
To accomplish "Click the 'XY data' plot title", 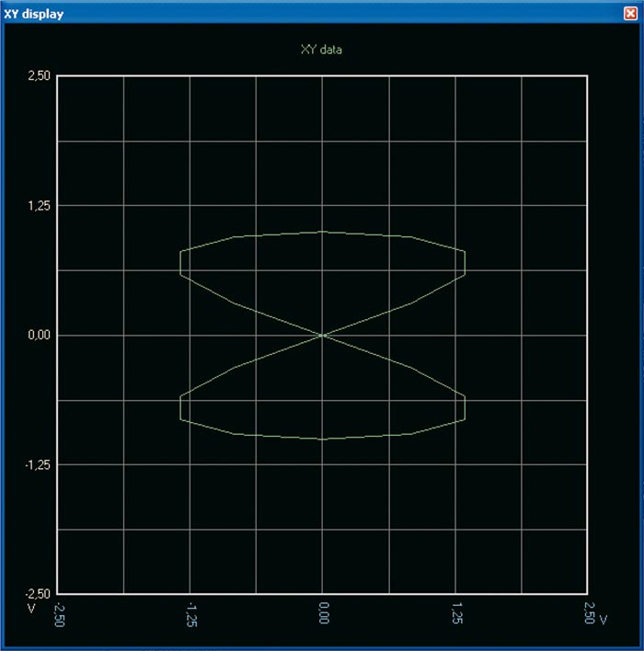I will (x=321, y=50).
